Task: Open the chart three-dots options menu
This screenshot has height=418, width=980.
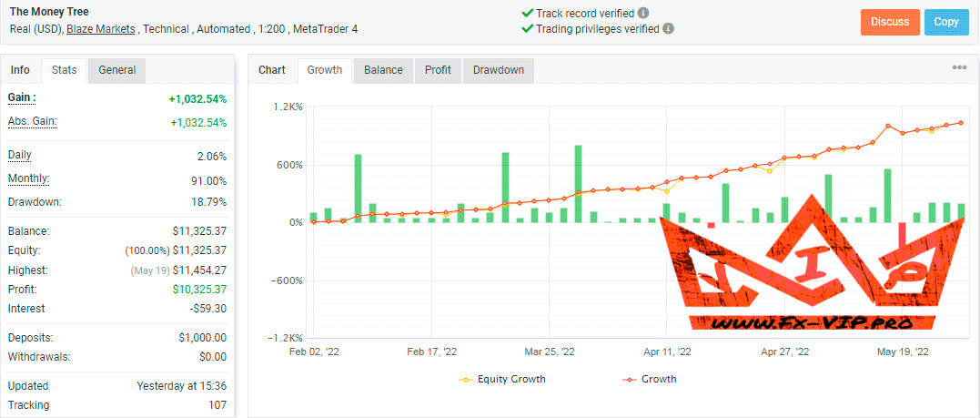Action: point(959,68)
